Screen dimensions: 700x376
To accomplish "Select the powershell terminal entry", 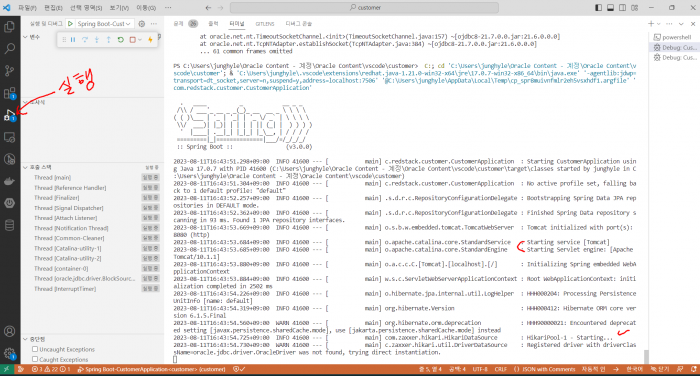I will [673, 38].
